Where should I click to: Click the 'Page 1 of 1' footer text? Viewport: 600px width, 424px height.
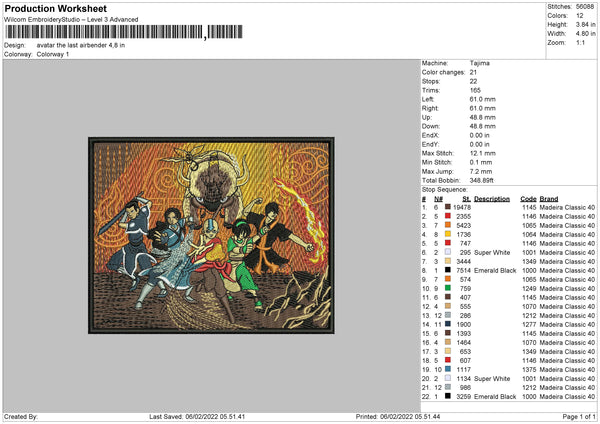tap(579, 416)
